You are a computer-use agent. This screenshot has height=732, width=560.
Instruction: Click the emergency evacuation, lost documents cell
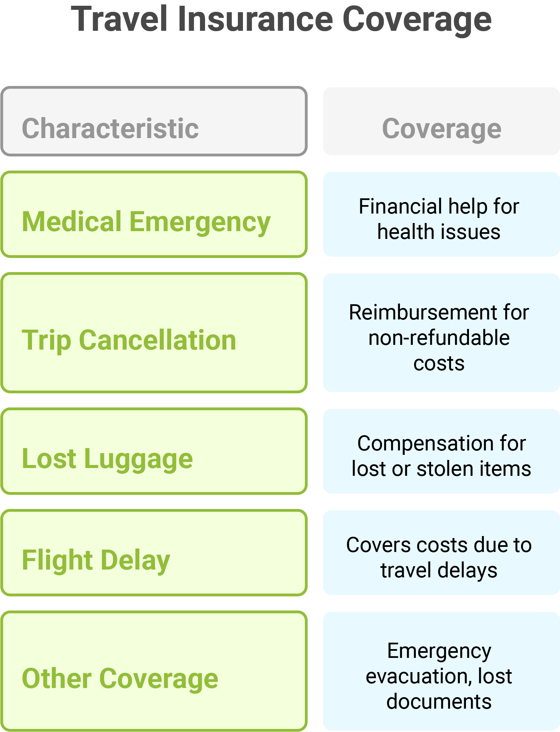(441, 671)
